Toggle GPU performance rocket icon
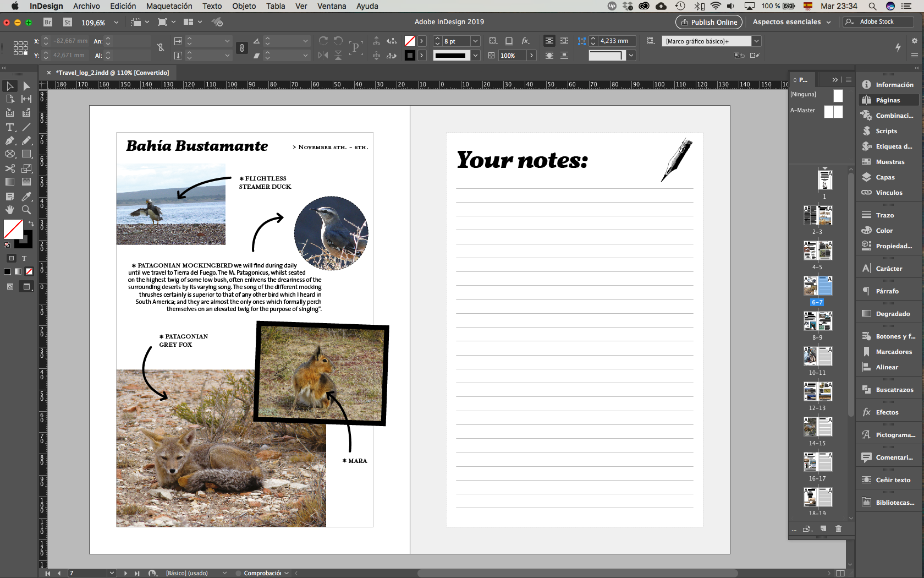 point(218,22)
